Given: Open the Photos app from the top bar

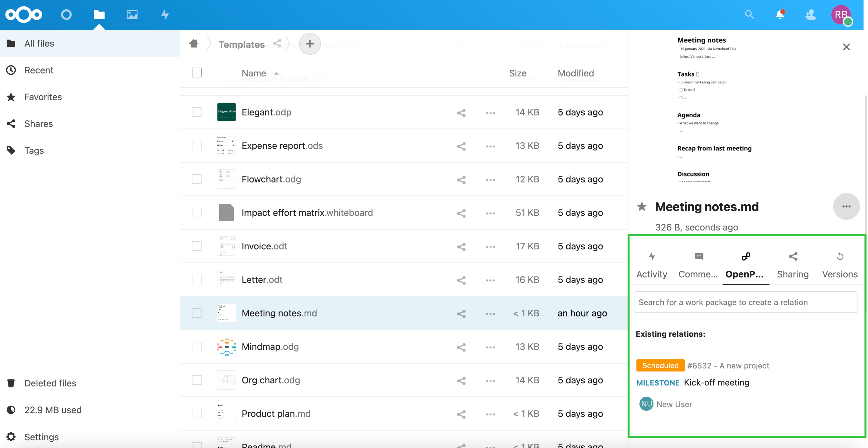Looking at the screenshot, I should click(132, 15).
